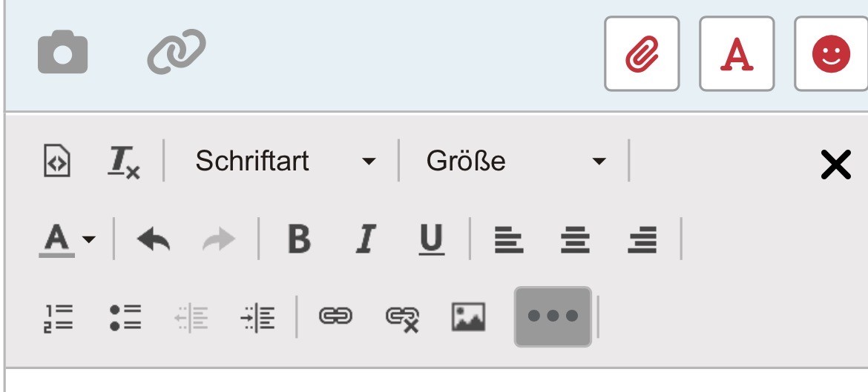
Task: Click the red letter A formatting button
Action: point(737,53)
